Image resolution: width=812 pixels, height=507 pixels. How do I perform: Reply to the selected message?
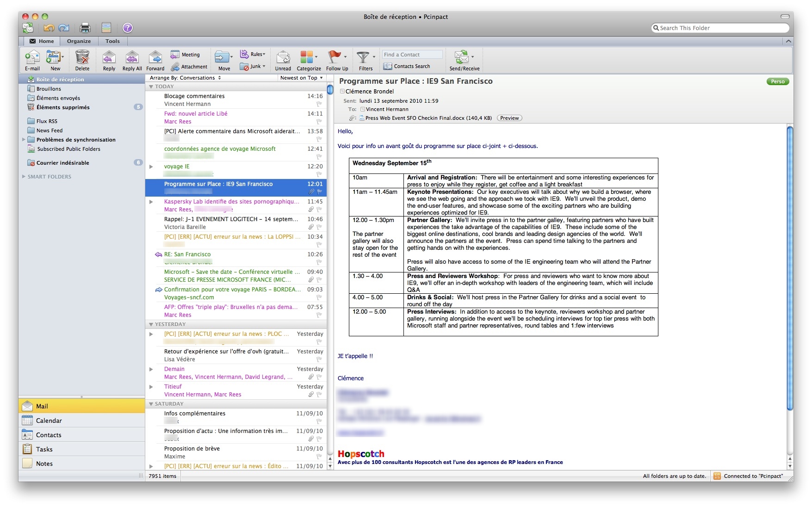coord(109,61)
